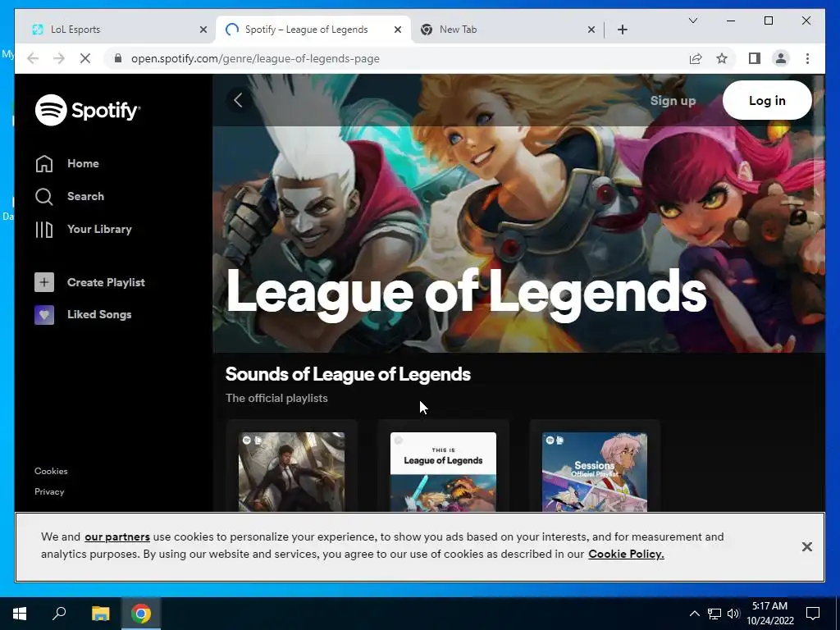Open the Chrome profile avatar
The height and width of the screenshot is (630, 840).
tap(781, 58)
